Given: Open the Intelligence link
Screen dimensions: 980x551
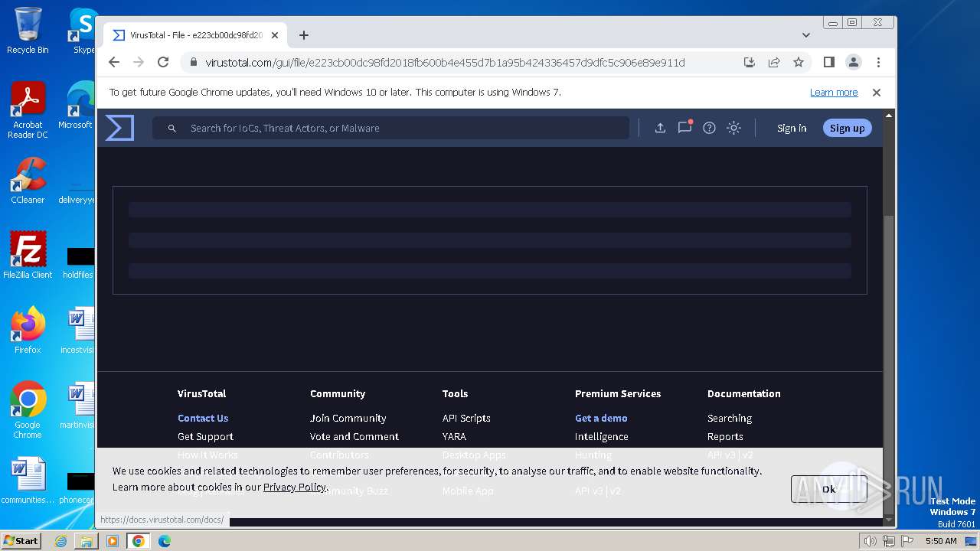Looking at the screenshot, I should (x=602, y=437).
